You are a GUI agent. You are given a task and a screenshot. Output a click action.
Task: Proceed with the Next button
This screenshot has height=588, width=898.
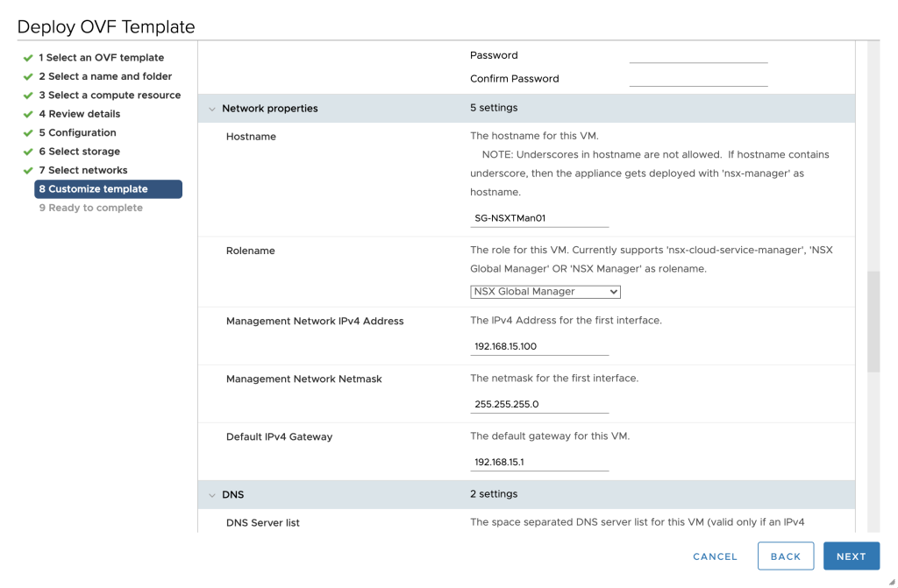click(x=852, y=556)
